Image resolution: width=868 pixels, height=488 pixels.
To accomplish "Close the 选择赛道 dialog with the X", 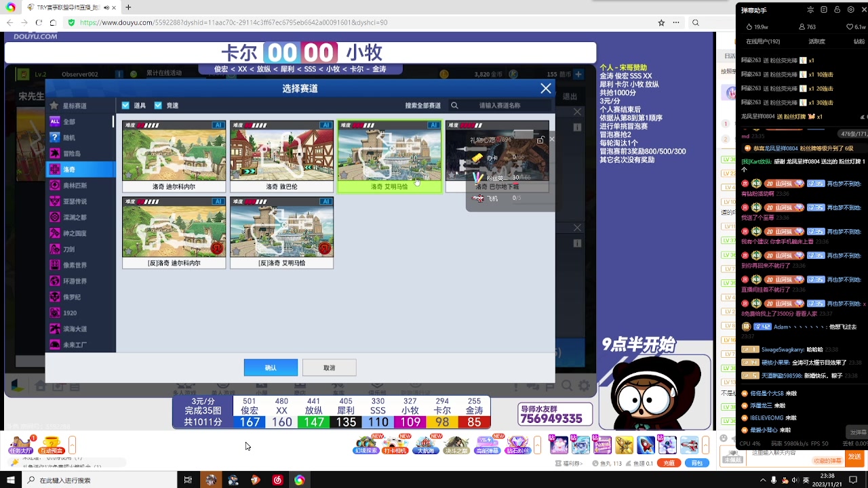I will coord(545,89).
